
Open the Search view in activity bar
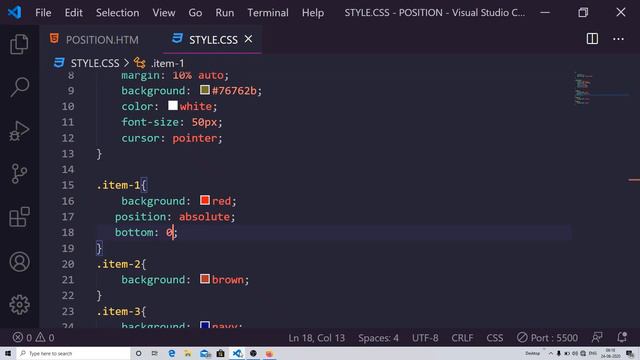(19, 87)
